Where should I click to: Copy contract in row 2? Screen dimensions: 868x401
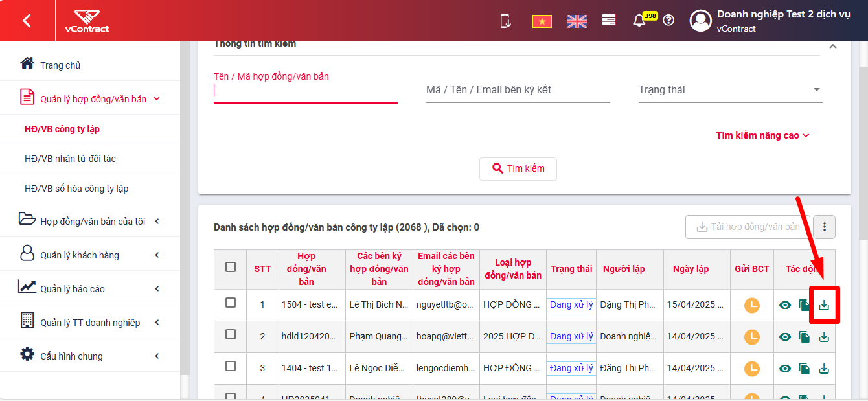[805, 337]
